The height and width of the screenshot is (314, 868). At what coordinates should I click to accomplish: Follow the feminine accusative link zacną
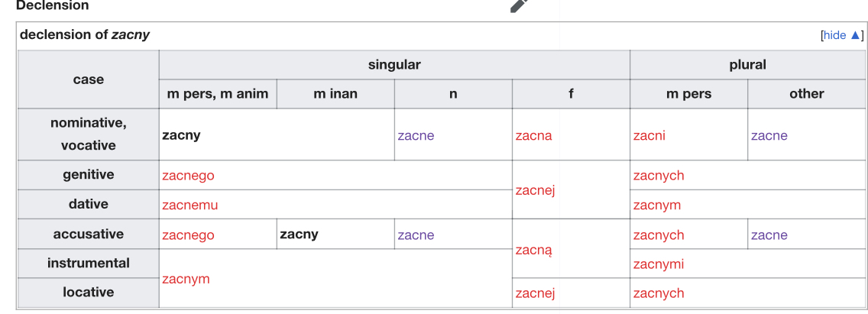pos(533,250)
